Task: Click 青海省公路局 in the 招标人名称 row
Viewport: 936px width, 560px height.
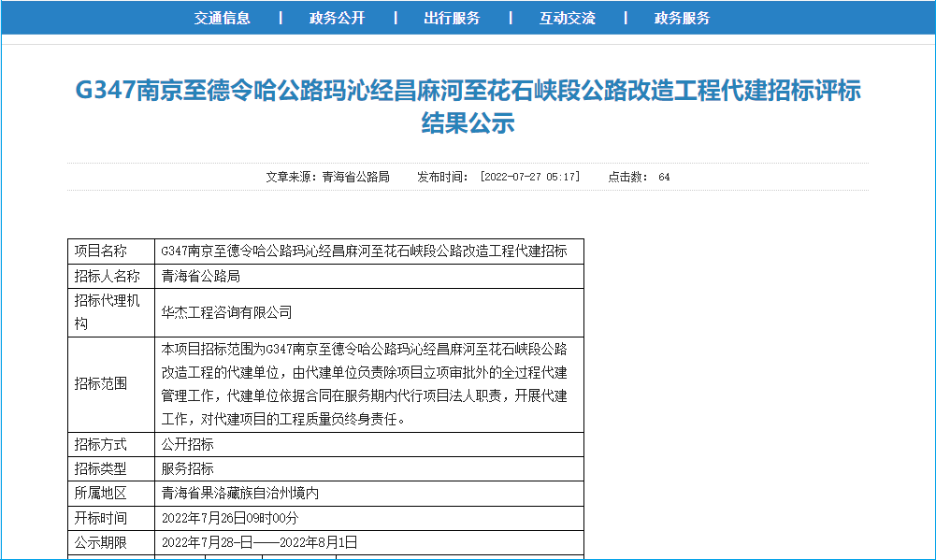Action: pyautogui.click(x=201, y=276)
